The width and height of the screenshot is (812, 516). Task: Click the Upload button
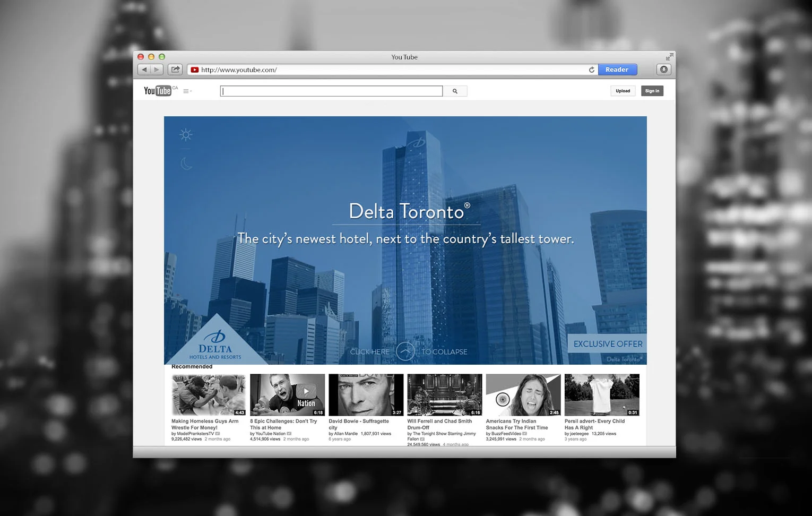point(623,91)
